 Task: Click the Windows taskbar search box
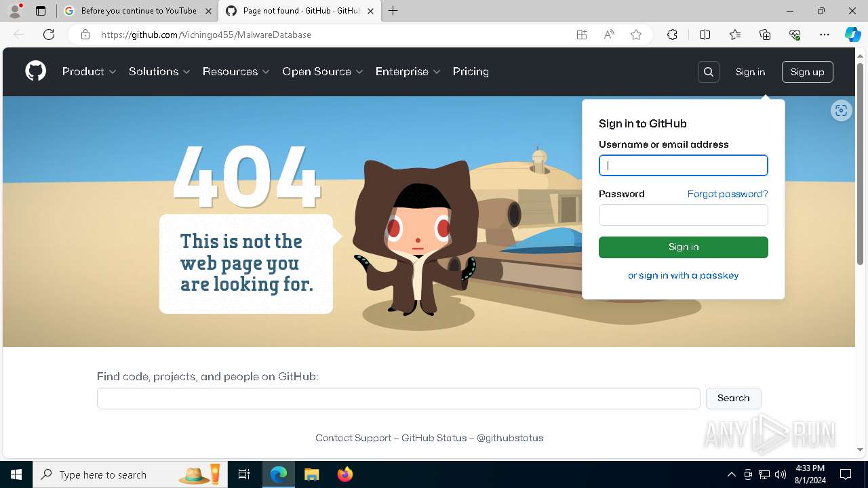pyautogui.click(x=130, y=474)
